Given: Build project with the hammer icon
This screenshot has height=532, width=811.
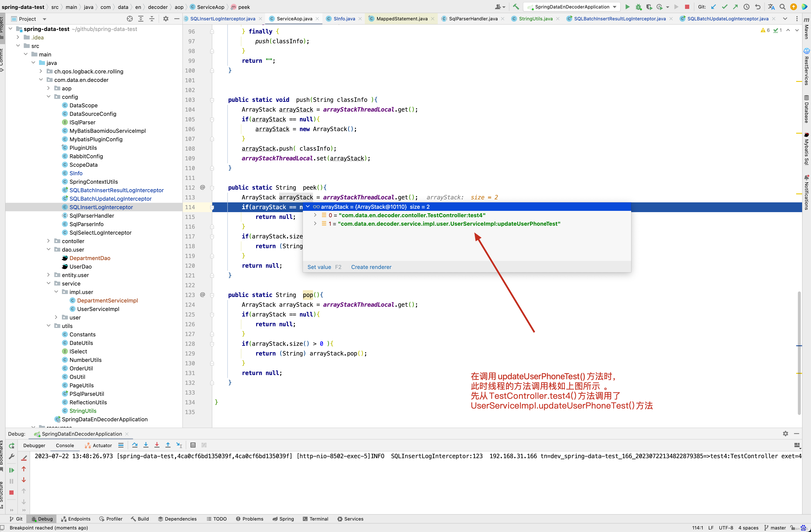Looking at the screenshot, I should pyautogui.click(x=516, y=7).
